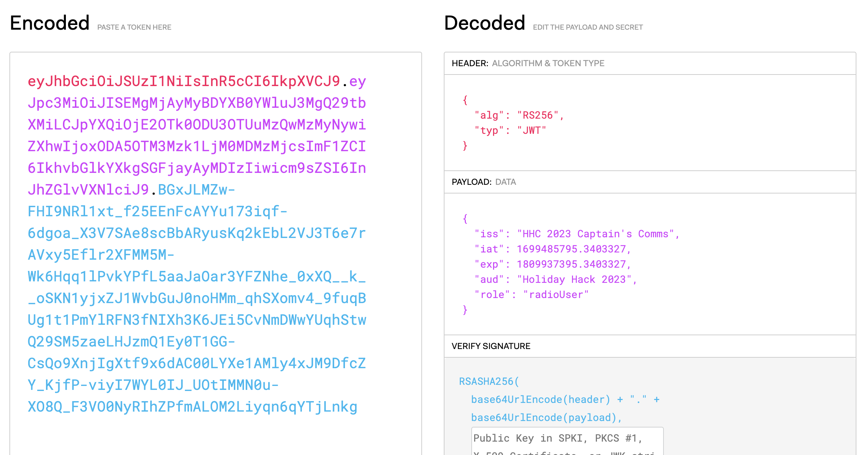Click the signature line Y_KjfP-viyI7WYL0IJ_UOtIMMN0u-
The width and height of the screenshot is (868, 455).
[x=153, y=385]
